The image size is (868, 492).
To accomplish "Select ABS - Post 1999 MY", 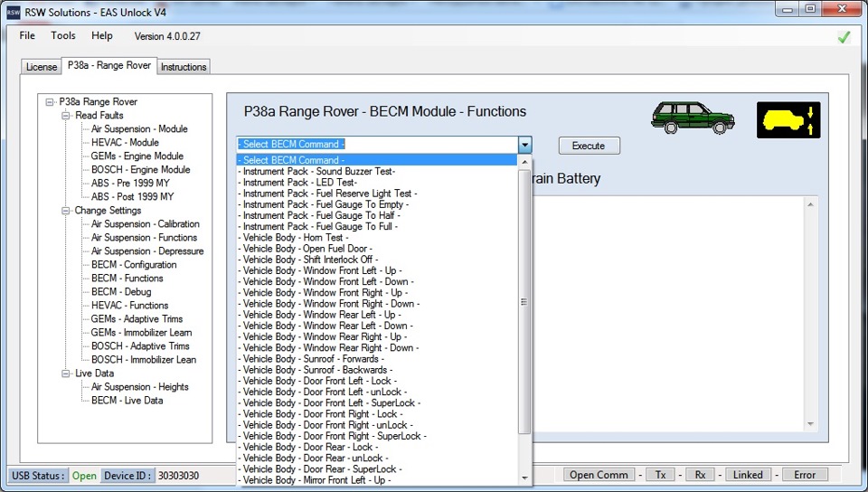I will coord(132,196).
